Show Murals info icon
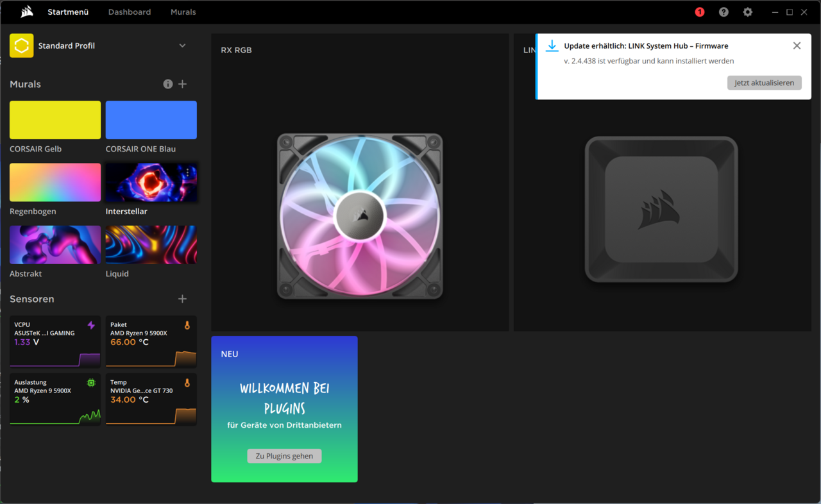The image size is (821, 504). (168, 84)
